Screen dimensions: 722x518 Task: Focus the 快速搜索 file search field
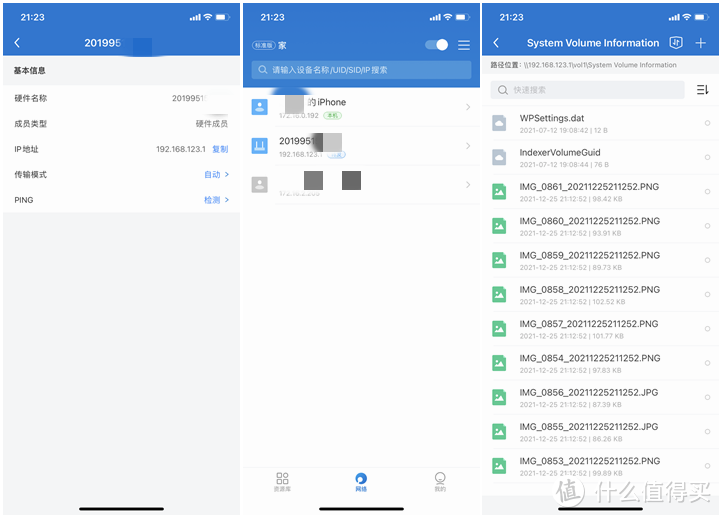(x=587, y=90)
